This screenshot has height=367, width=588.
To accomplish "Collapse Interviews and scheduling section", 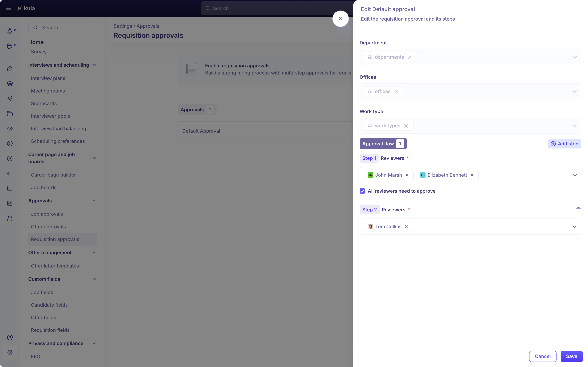I will click(x=94, y=65).
